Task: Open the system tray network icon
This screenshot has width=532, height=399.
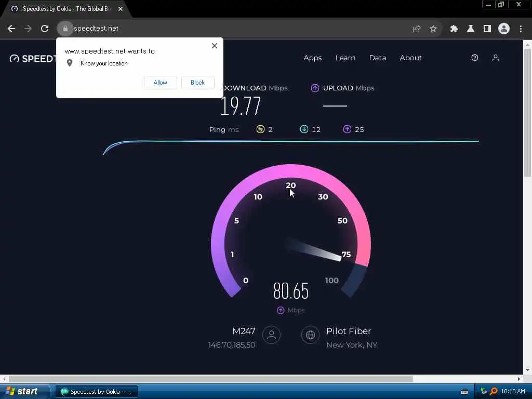Action: coord(484,391)
